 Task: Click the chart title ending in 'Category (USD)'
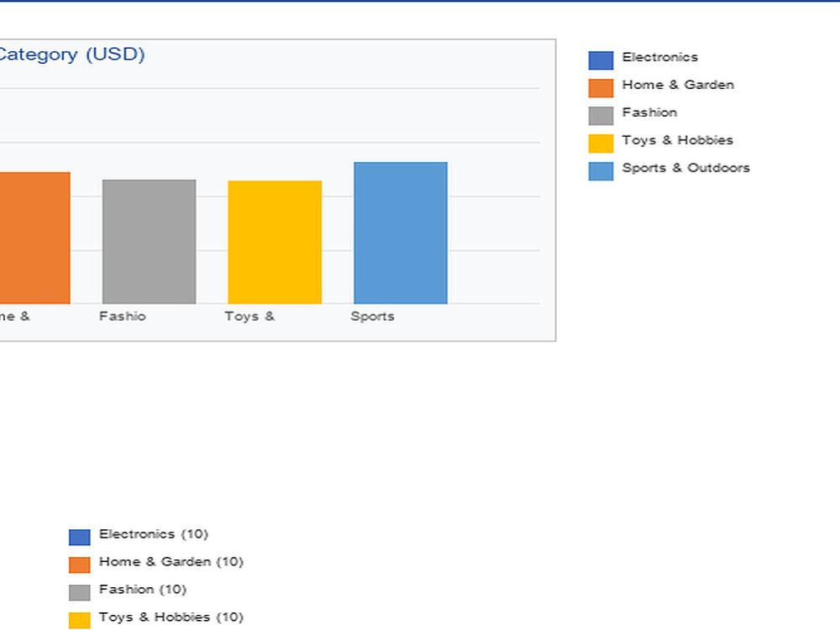[71, 55]
